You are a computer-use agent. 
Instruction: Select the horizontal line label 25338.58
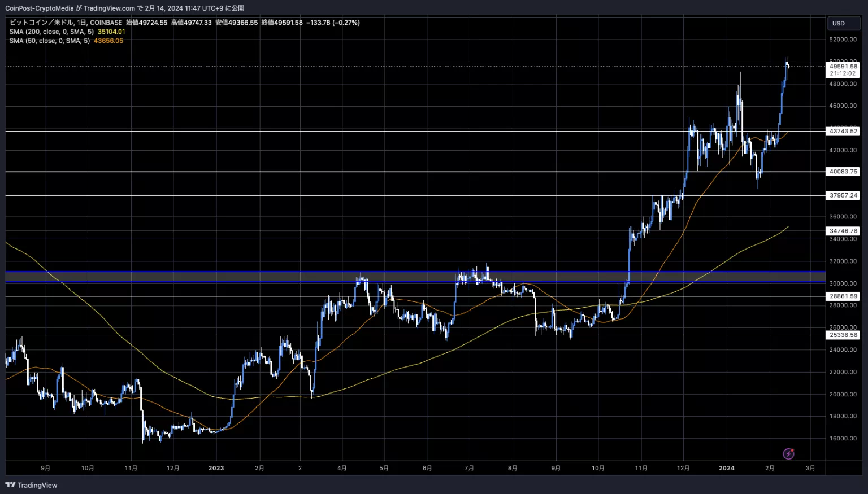[844, 335]
